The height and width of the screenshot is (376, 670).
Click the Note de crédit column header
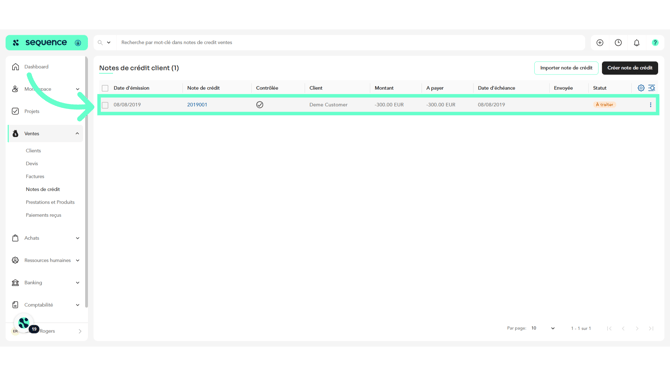(x=203, y=88)
